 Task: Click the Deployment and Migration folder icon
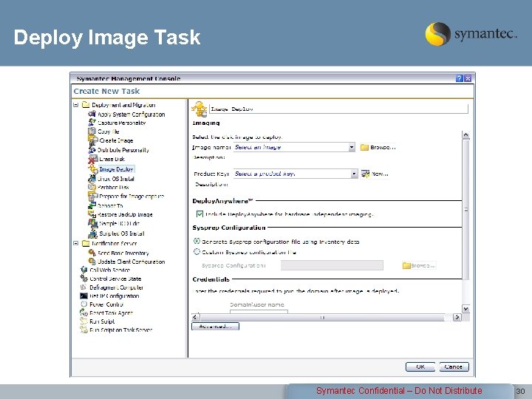(86, 104)
